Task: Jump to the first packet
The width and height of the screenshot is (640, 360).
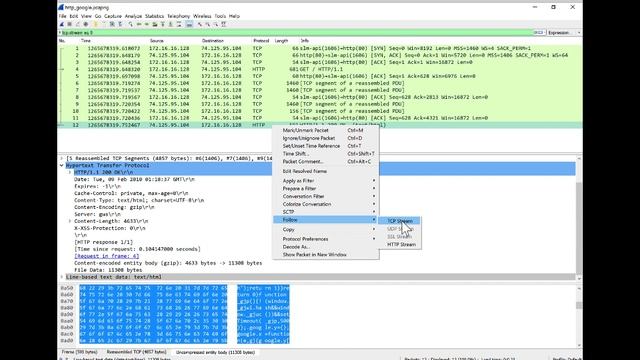Action: pyautogui.click(x=162, y=24)
